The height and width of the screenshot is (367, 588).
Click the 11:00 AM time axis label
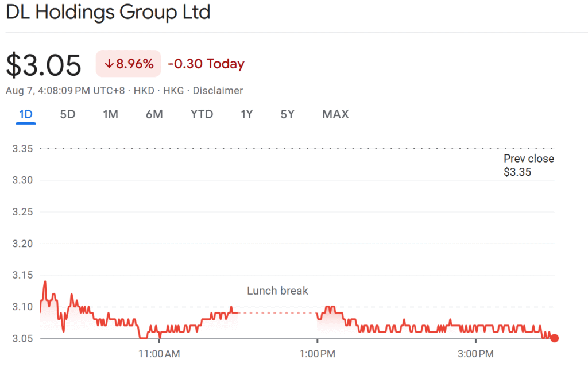pyautogui.click(x=159, y=353)
